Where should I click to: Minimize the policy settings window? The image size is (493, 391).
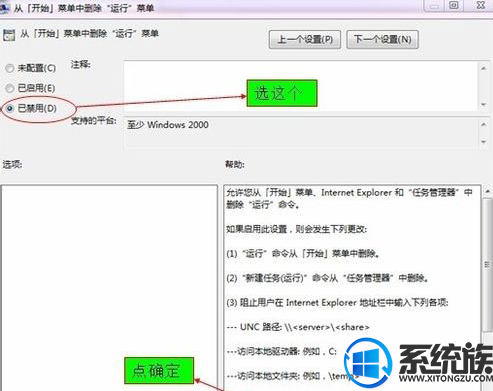[434, 6]
